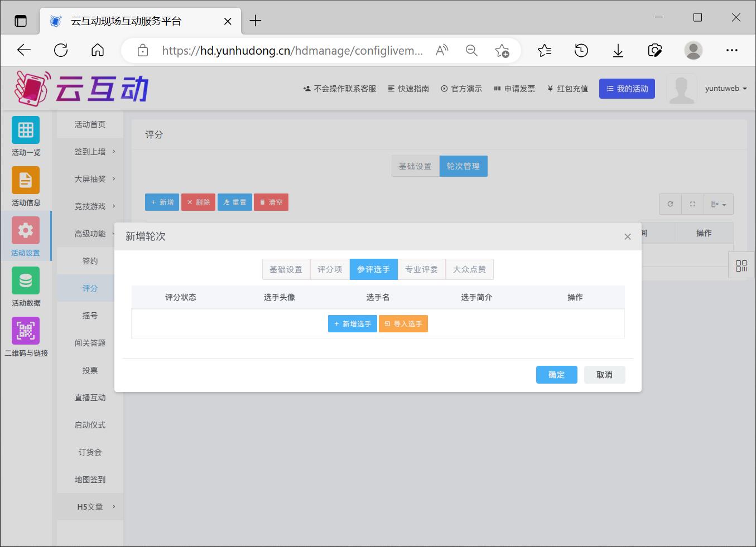Switch to the 大众点赞 tab
The image size is (756, 547).
click(469, 269)
